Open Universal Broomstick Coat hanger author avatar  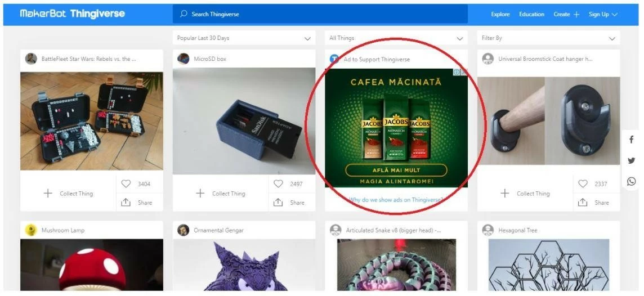tap(488, 59)
